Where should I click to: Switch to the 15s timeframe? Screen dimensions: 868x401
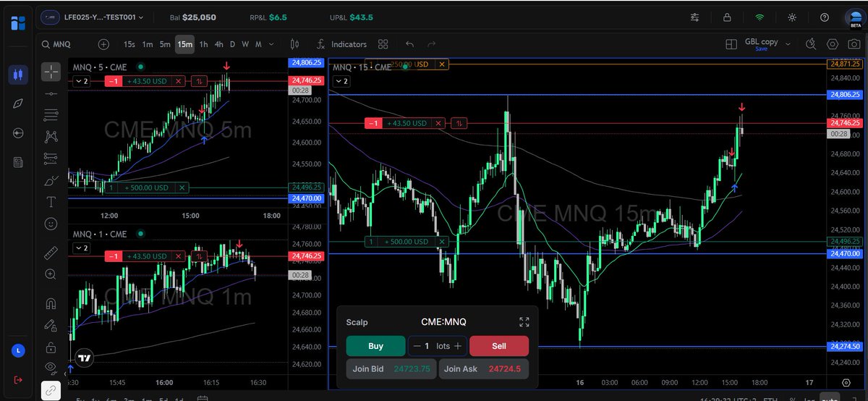tap(129, 44)
